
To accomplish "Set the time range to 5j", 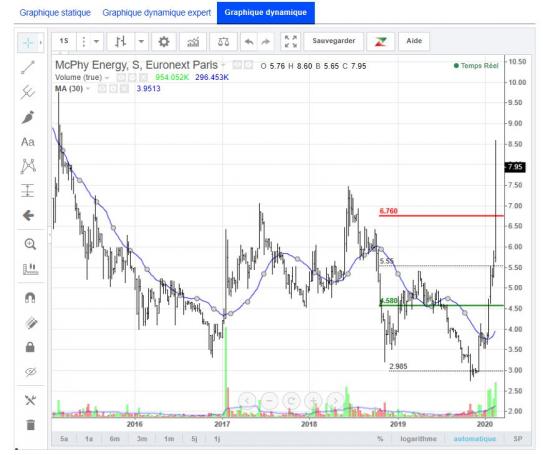I will click(x=195, y=439).
